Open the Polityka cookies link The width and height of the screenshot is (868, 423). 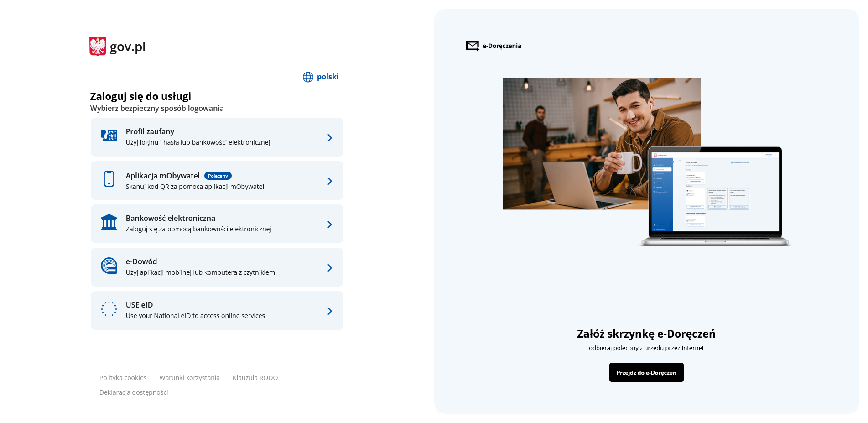pyautogui.click(x=123, y=378)
